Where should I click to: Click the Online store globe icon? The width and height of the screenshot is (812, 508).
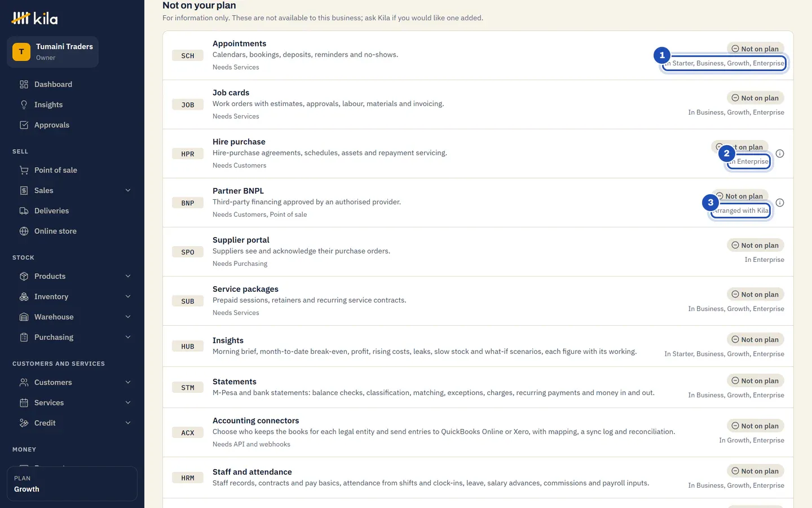(x=24, y=231)
